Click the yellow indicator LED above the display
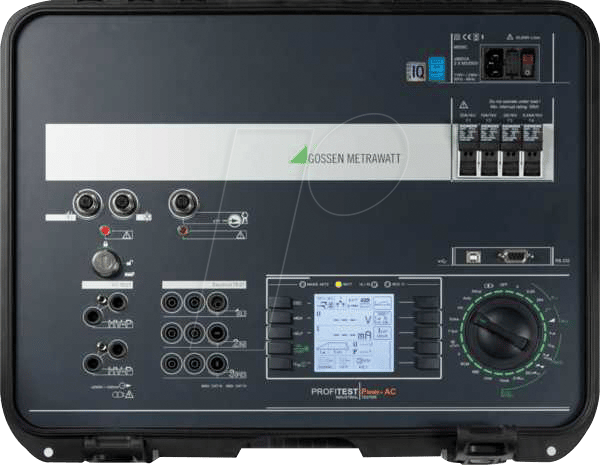The height and width of the screenshot is (465, 600). 336,284
